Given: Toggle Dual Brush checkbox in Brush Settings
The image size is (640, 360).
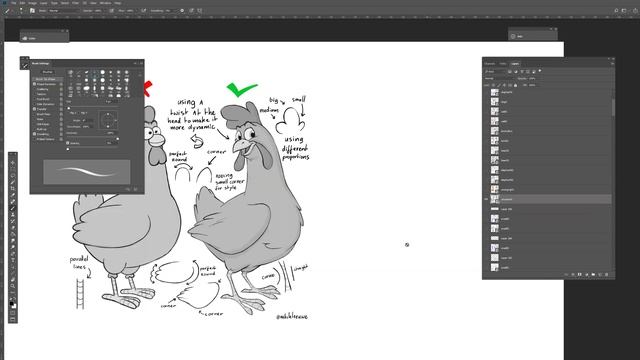Looking at the screenshot, I should [x=34, y=99].
